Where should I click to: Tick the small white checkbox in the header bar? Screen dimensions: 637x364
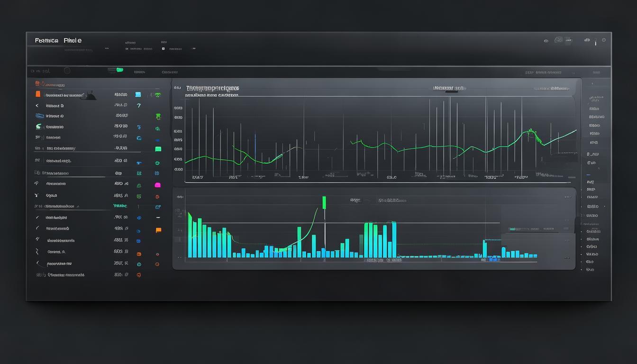pyautogui.click(x=163, y=48)
